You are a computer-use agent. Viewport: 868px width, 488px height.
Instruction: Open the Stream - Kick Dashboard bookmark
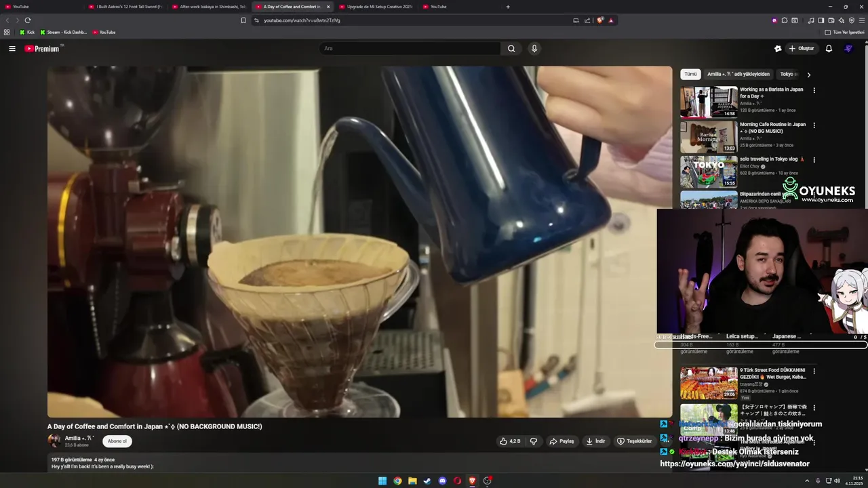tap(63, 32)
